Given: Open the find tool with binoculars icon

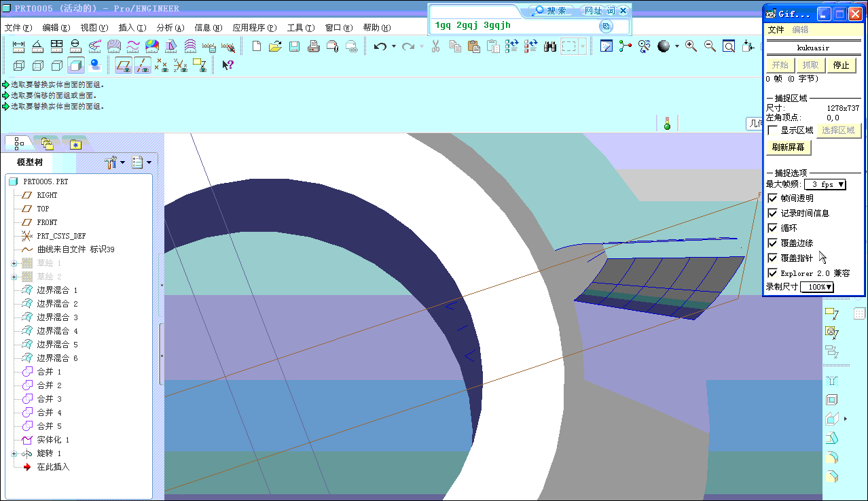Looking at the screenshot, I should 550,46.
